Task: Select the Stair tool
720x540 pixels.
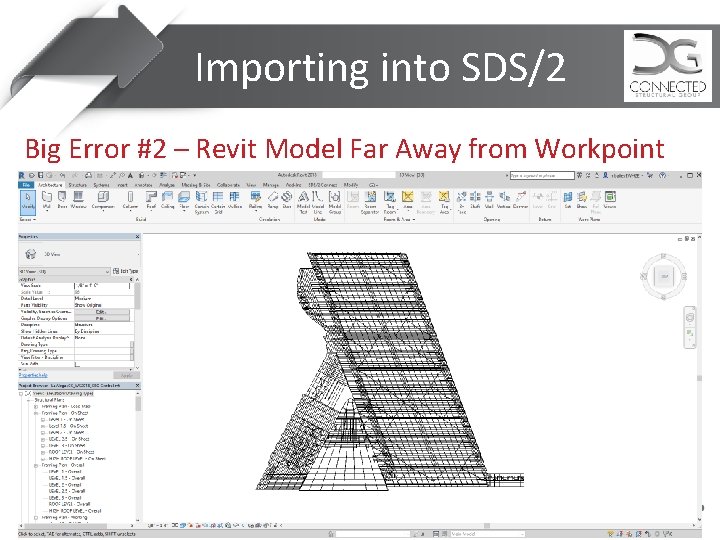Action: tap(287, 201)
